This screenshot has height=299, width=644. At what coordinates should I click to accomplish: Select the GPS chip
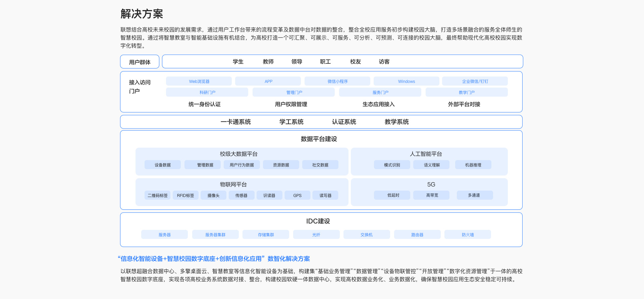(297, 195)
